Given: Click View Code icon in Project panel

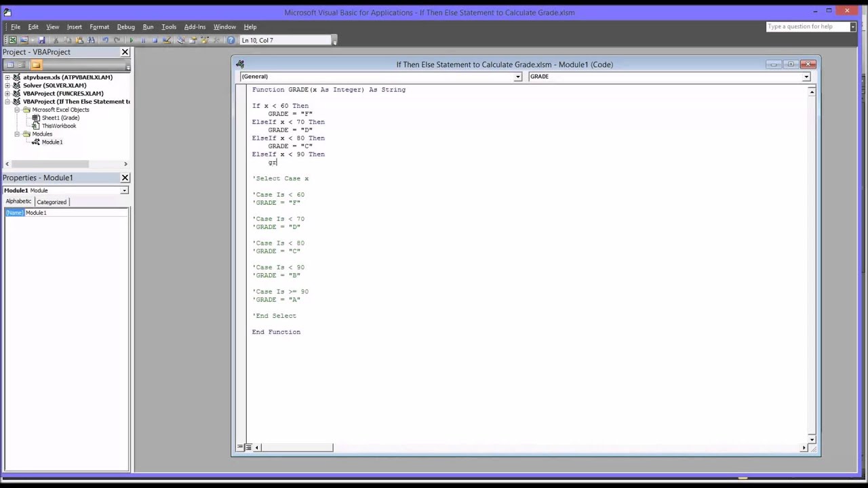Looking at the screenshot, I should [x=10, y=65].
